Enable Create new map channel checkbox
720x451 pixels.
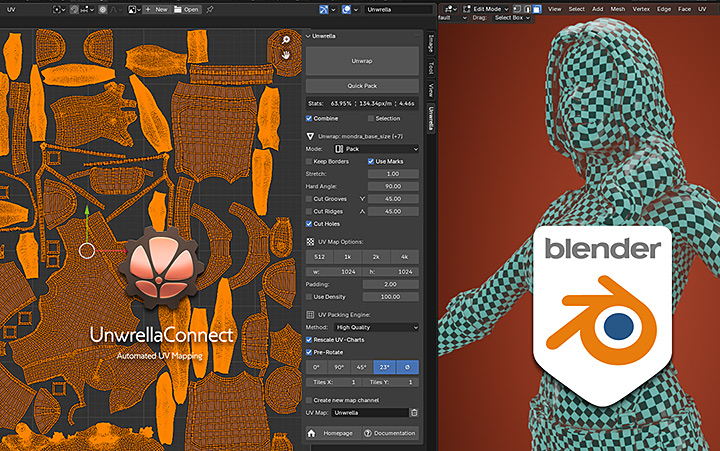pos(309,400)
